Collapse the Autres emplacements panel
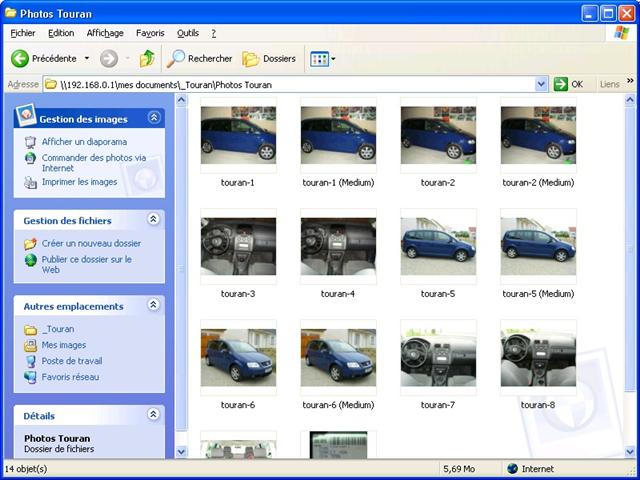 coord(153,304)
